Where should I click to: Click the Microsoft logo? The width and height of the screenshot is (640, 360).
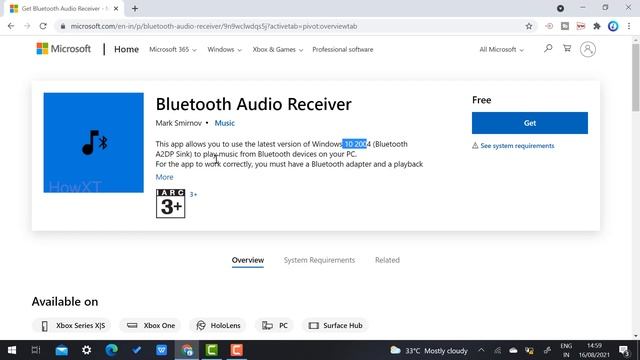pos(64,49)
